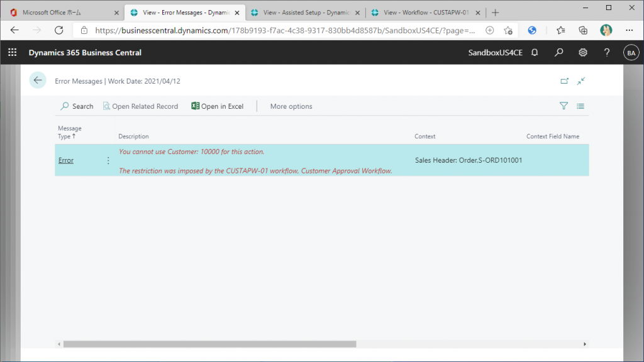Click 'Error Messages | Work Date' page caption

118,81
